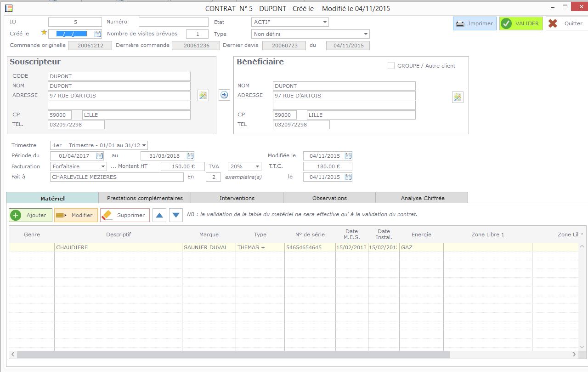Click the Souscripteur ADRESSE field 97 RUE D'ARTOIS
The image size is (588, 372).
point(119,96)
